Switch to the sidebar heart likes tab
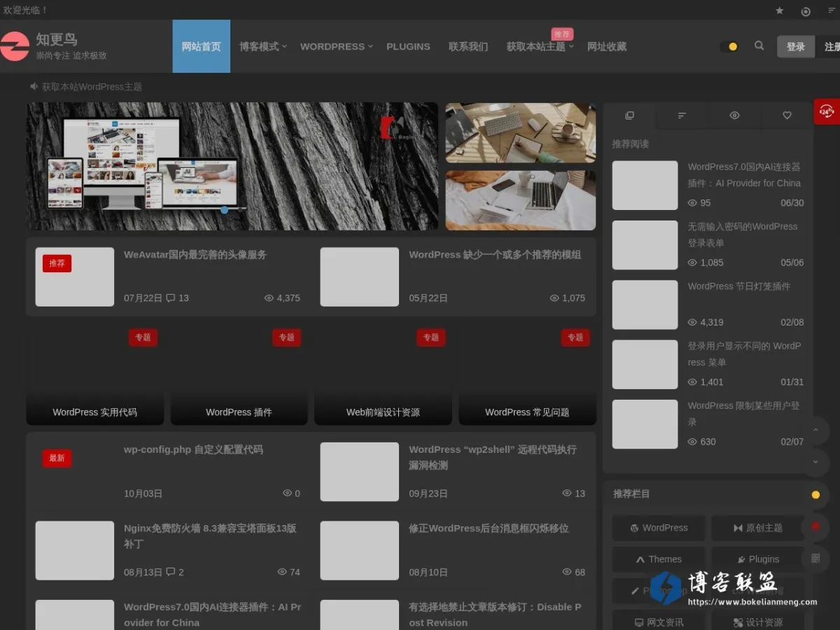The image size is (840, 630). (787, 115)
